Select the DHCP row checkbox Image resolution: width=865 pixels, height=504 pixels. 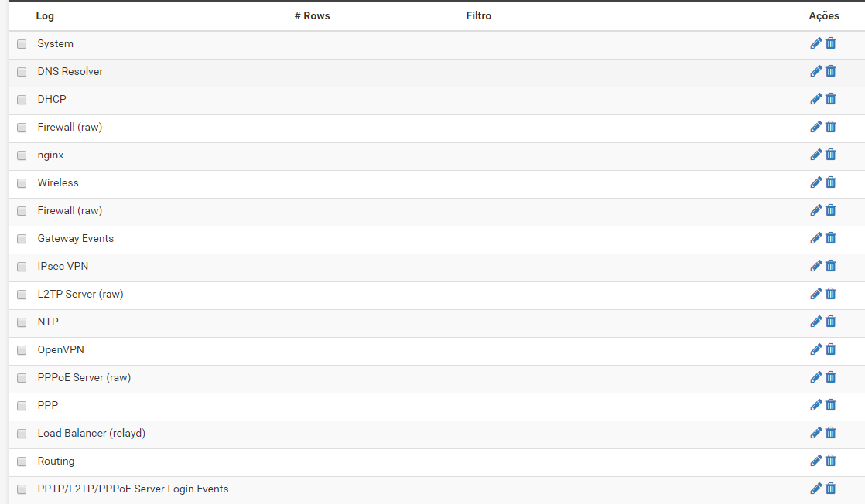click(x=22, y=100)
